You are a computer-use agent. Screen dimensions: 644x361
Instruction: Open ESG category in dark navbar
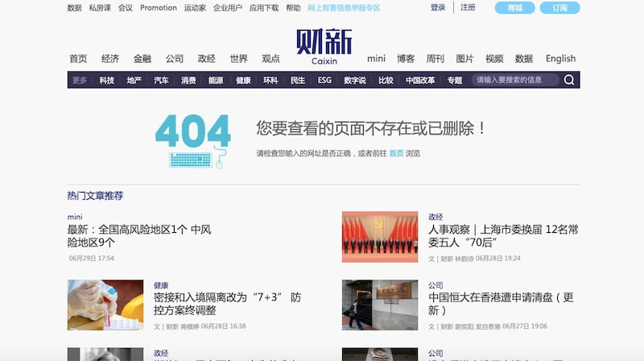point(324,81)
